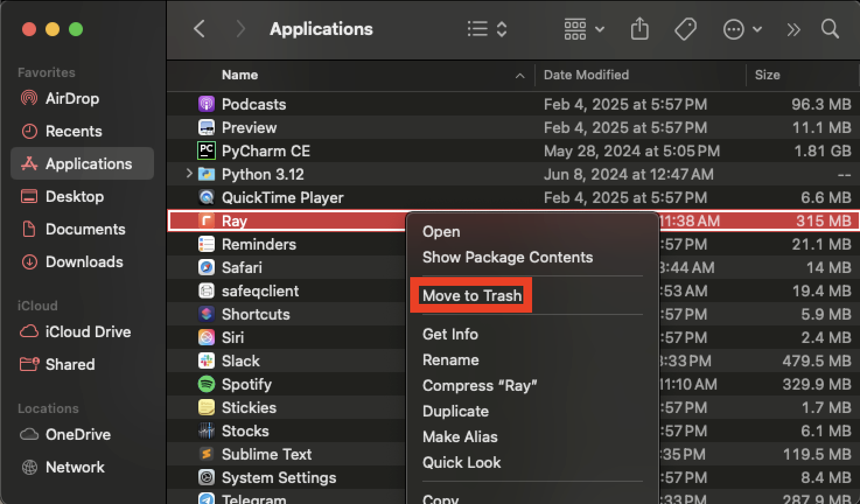The height and width of the screenshot is (504, 860).
Task: Click the Slack size 479.5 MB
Action: 816,360
